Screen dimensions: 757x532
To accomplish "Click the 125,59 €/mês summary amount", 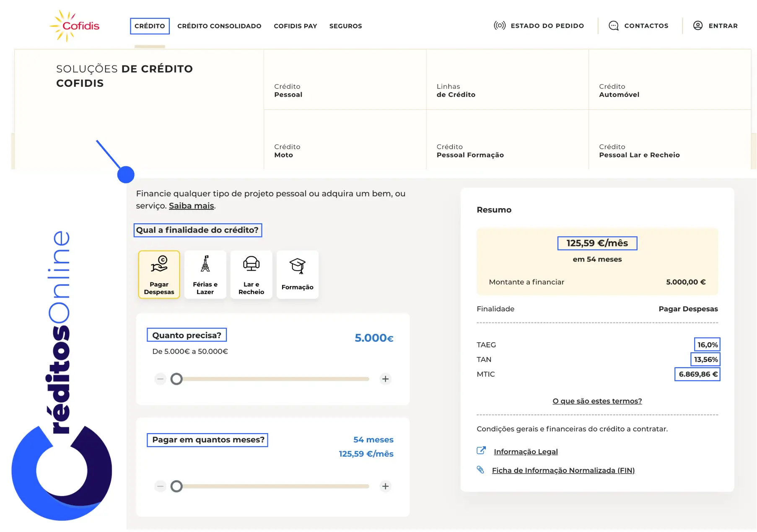I will [x=597, y=243].
